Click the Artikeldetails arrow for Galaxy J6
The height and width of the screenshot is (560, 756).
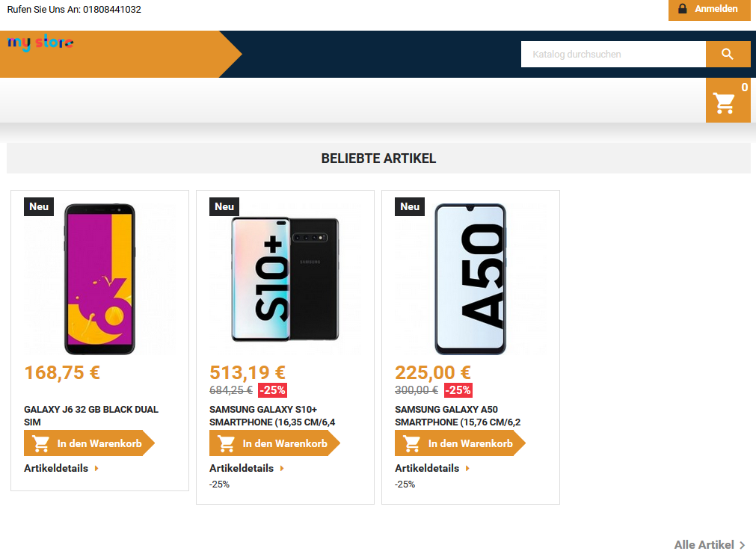[x=96, y=469]
